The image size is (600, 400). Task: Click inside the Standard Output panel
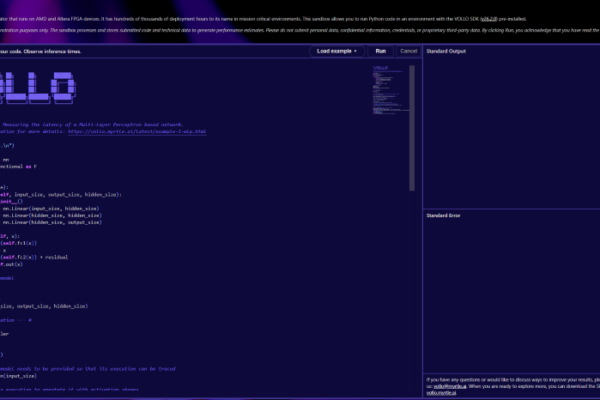510,130
